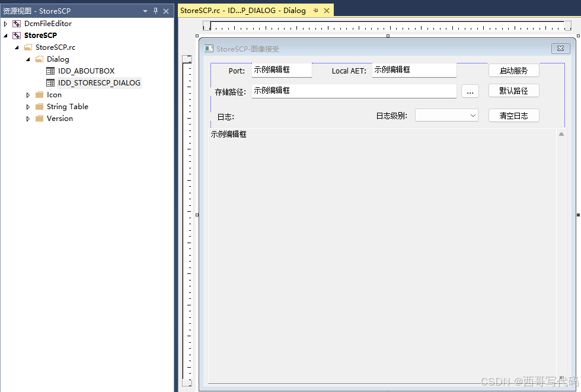Open the 日志级别 combo box
The height and width of the screenshot is (392, 581).
tap(446, 115)
